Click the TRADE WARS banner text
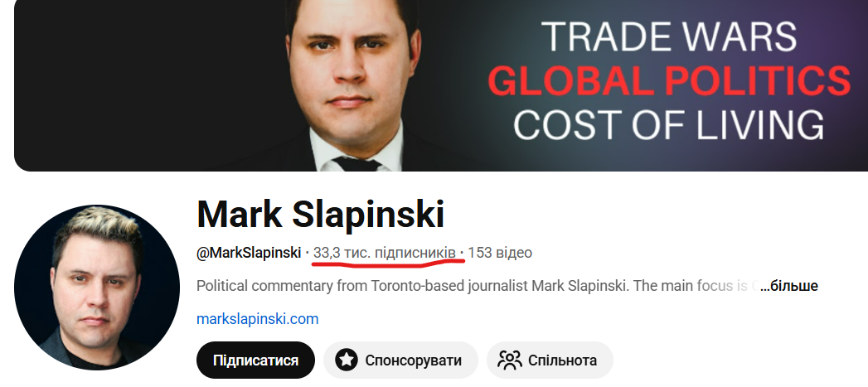 click(x=669, y=36)
